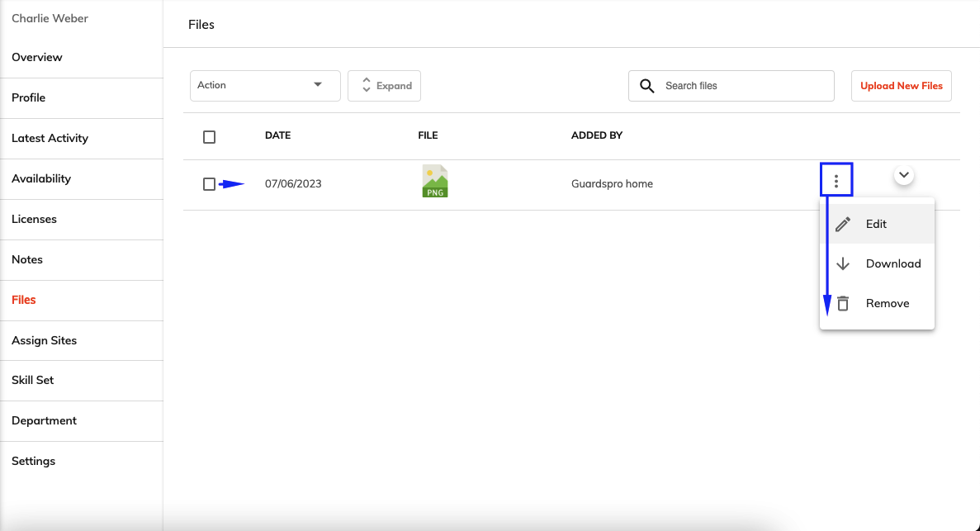Click the date 07/06/2023 cell

coord(293,184)
